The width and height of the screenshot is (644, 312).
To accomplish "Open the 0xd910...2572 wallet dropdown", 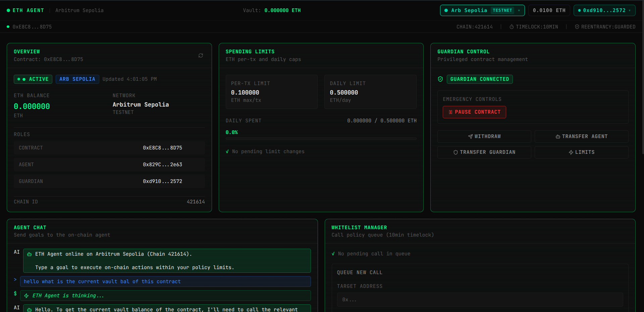I will coord(604,10).
